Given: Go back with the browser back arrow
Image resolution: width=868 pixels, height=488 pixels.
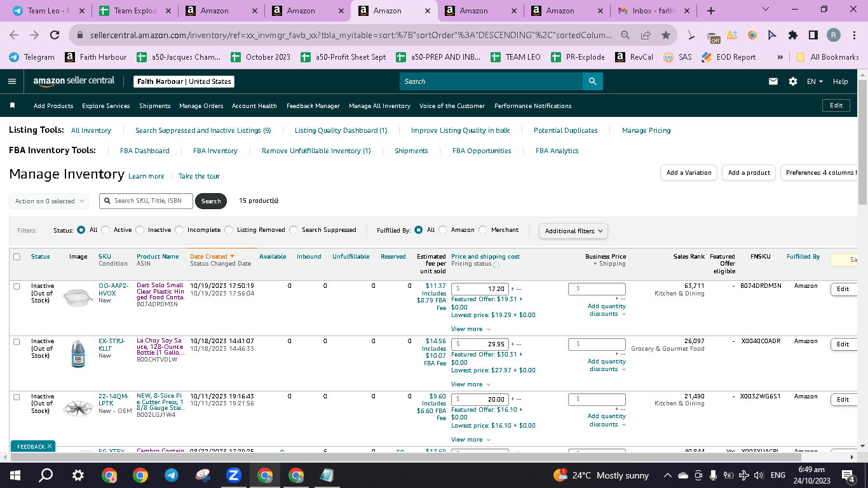Looking at the screenshot, I should pos(14,36).
